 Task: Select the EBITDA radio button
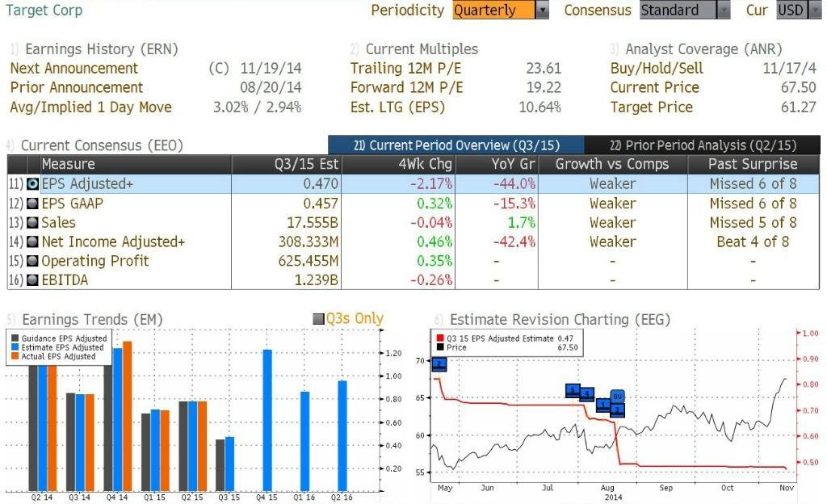point(32,280)
